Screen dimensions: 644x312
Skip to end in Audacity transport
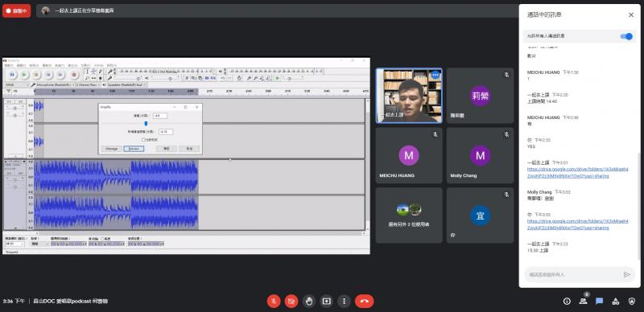(x=60, y=75)
